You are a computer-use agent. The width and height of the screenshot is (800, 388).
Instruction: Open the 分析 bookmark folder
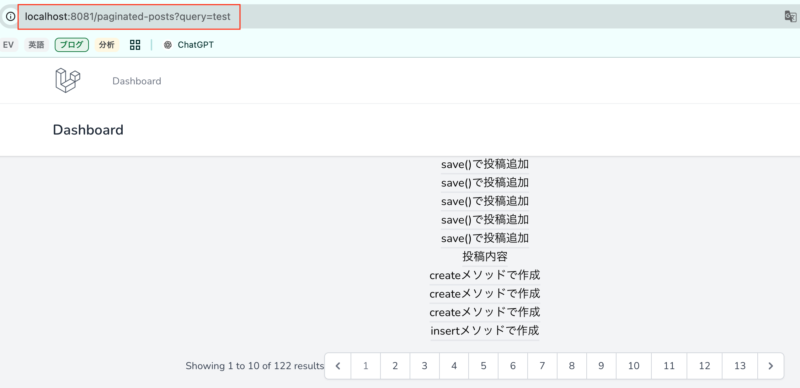[107, 45]
